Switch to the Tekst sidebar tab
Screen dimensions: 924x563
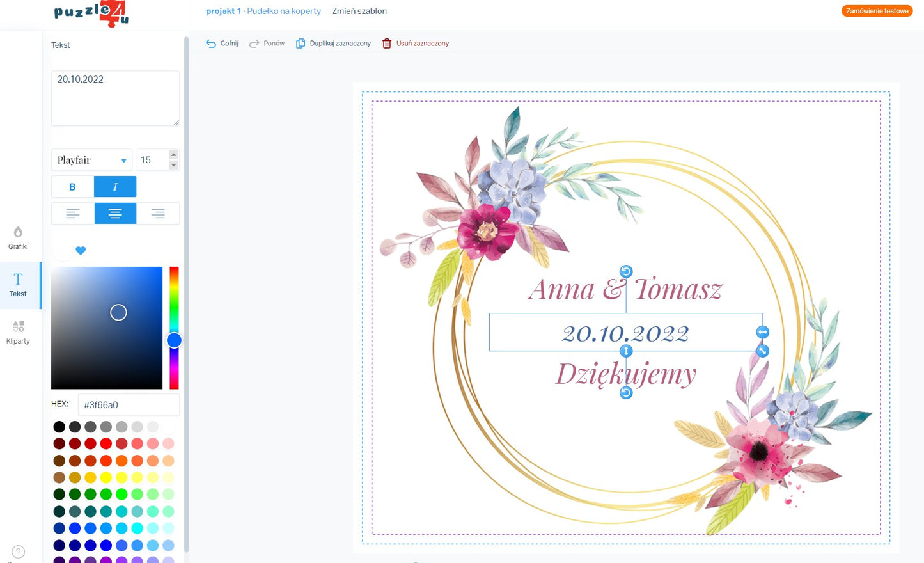18,285
